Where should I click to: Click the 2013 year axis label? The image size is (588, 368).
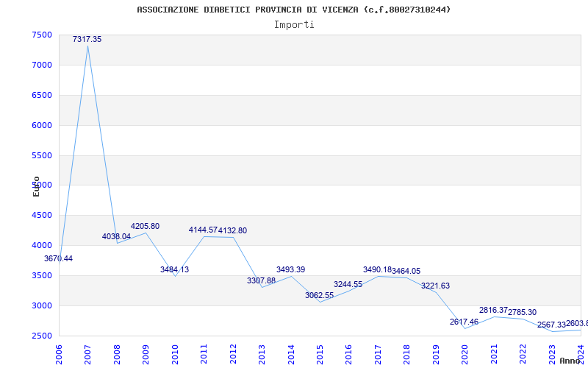[262, 354]
